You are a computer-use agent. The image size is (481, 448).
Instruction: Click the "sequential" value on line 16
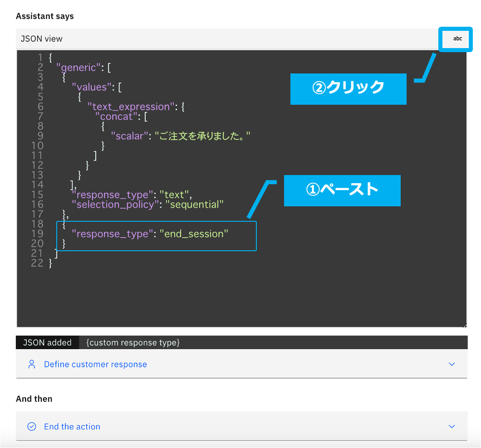pyautogui.click(x=195, y=205)
